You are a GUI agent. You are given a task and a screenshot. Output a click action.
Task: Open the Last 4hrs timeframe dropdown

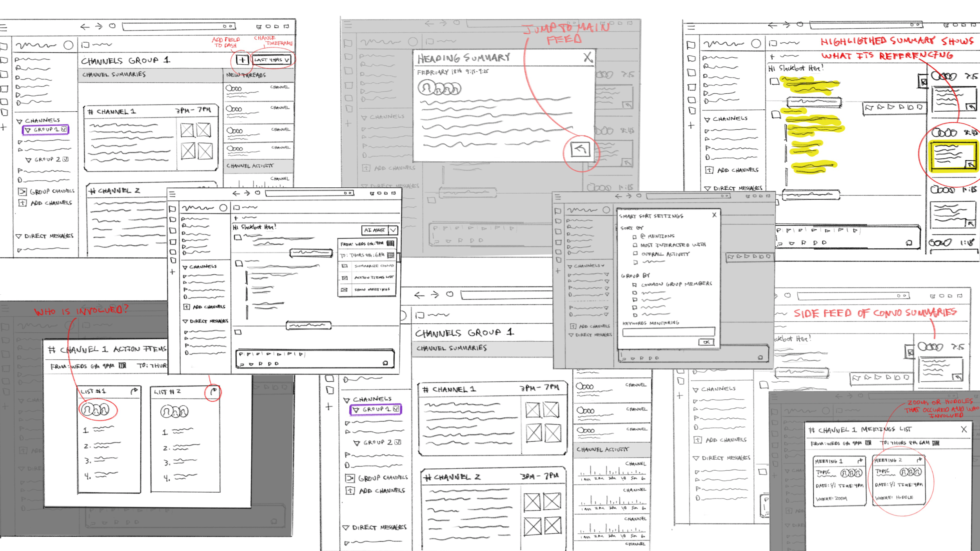pos(271,60)
